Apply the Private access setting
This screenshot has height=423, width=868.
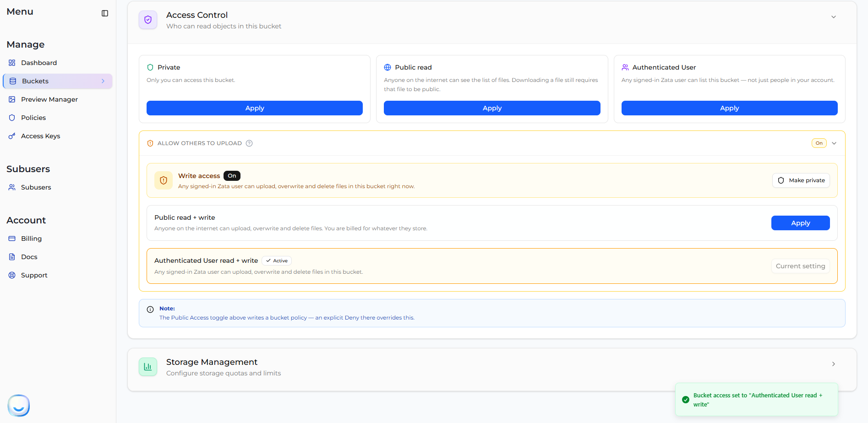point(255,108)
